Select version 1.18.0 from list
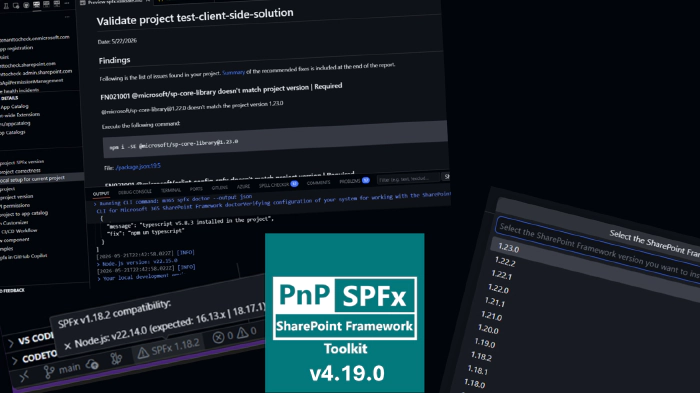Viewport: 700px width, 393px height. (x=475, y=384)
